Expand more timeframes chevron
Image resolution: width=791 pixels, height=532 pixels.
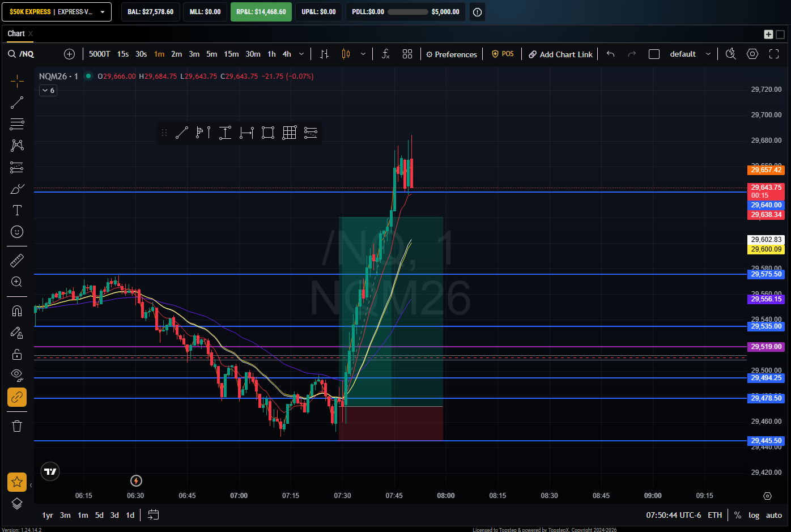(x=301, y=54)
